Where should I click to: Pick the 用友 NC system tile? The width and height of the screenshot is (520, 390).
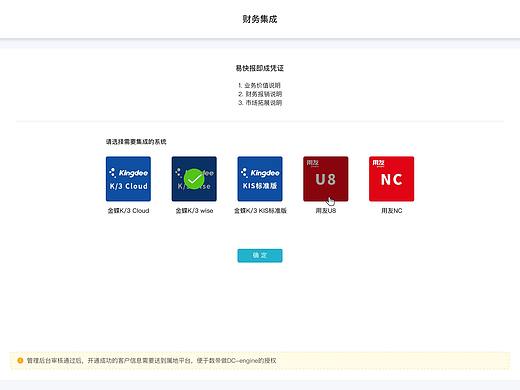(x=392, y=179)
